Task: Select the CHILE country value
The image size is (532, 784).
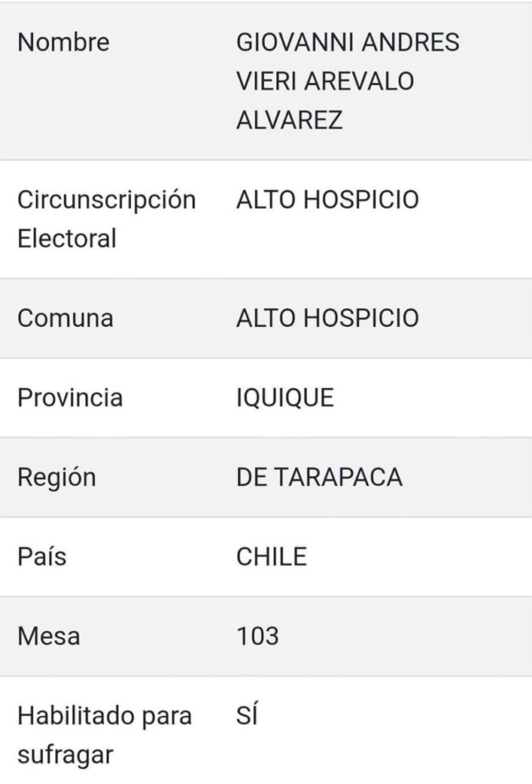Action: [272, 557]
